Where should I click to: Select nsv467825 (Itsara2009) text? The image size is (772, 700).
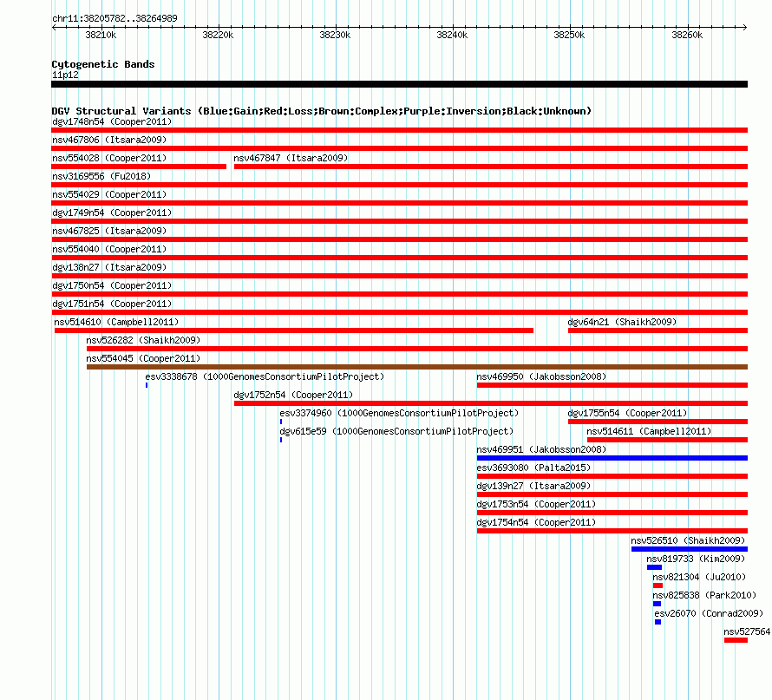pos(109,231)
